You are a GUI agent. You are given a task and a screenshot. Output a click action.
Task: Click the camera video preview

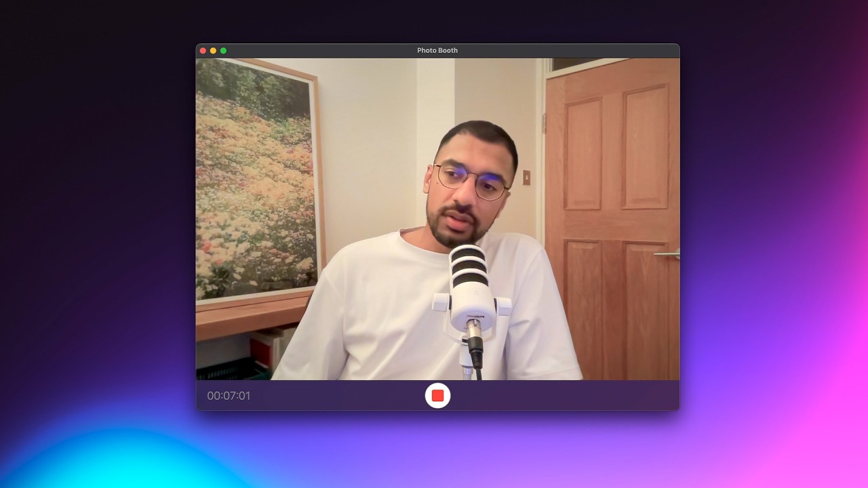[437, 219]
